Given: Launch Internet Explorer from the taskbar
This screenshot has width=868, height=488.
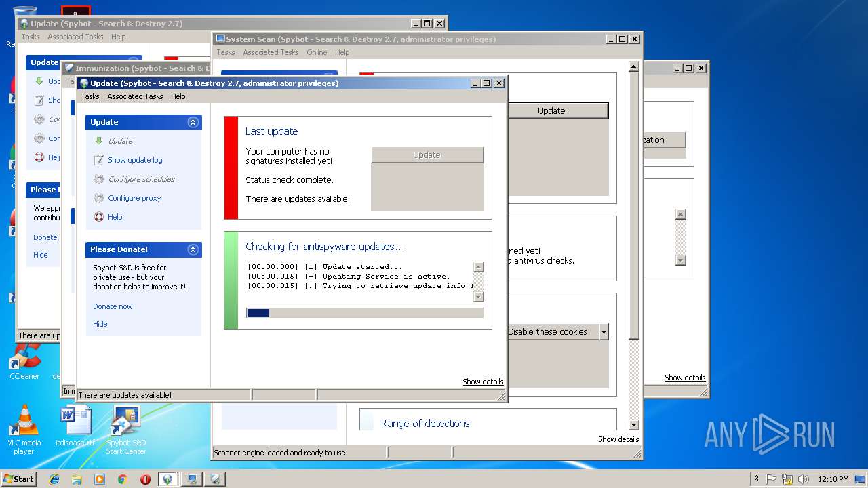Looking at the screenshot, I should [x=54, y=479].
